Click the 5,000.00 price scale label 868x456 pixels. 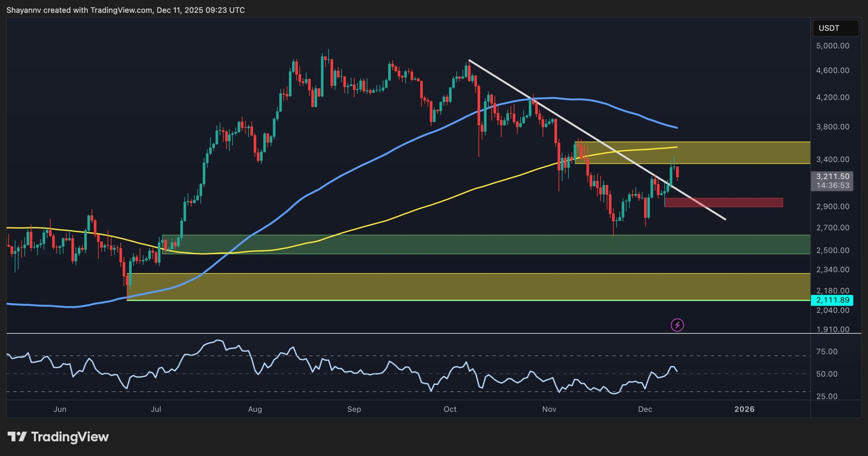[x=834, y=46]
